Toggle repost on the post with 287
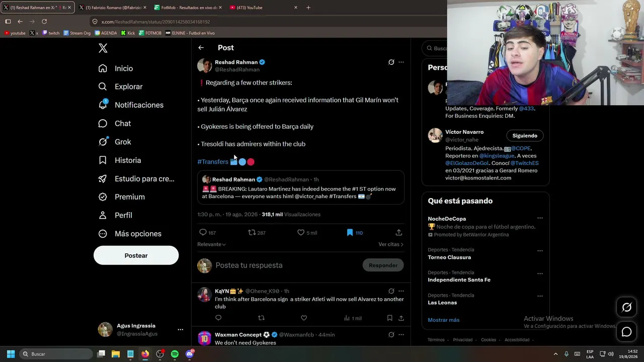 coord(252,233)
